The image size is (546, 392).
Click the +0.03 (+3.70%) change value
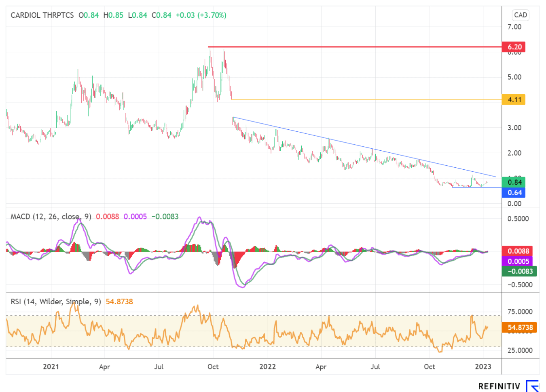point(201,15)
